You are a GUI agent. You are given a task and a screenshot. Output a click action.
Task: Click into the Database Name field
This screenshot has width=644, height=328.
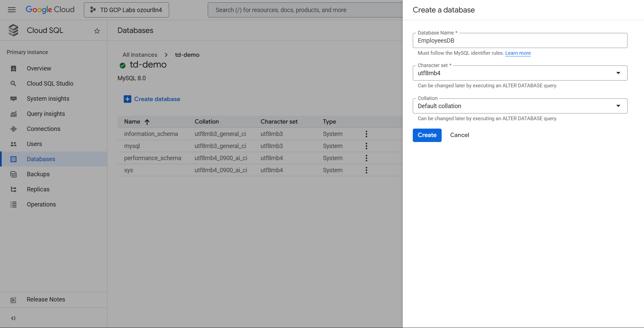tap(519, 41)
